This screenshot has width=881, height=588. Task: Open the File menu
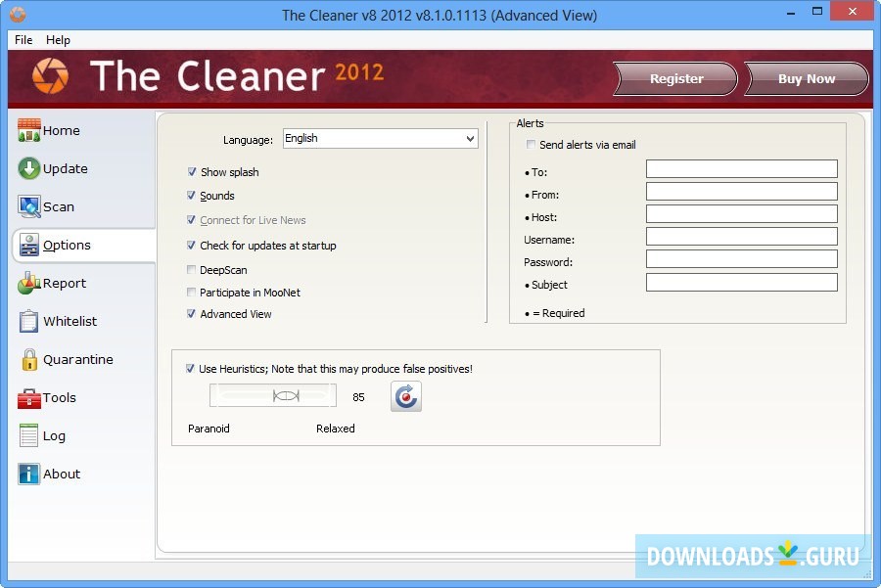pos(22,40)
